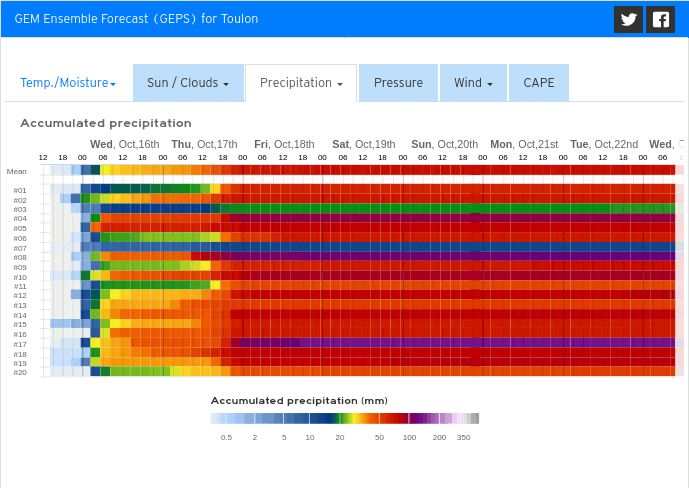Click the Wed, Oct,16th date header
This screenshot has width=689, height=488.
[125, 145]
